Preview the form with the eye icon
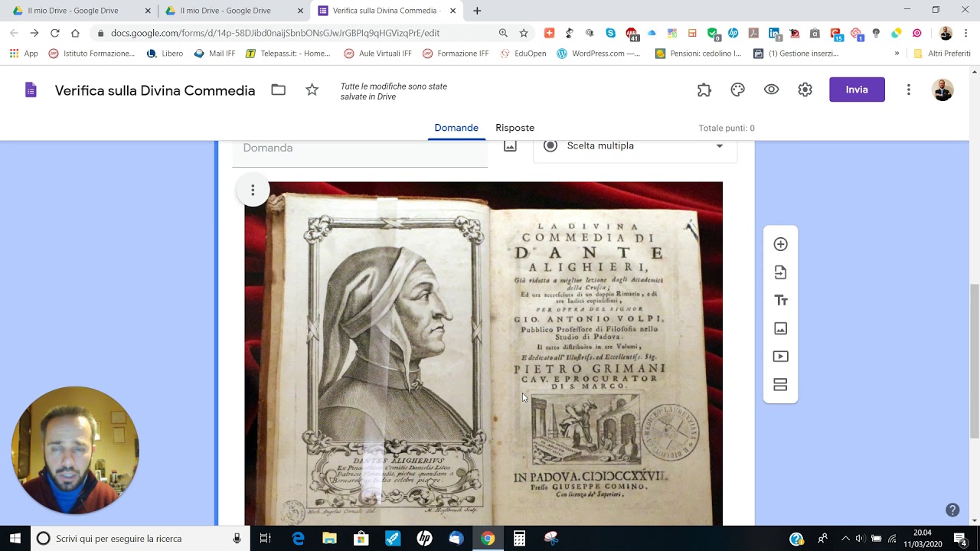The image size is (980, 551). tap(771, 90)
